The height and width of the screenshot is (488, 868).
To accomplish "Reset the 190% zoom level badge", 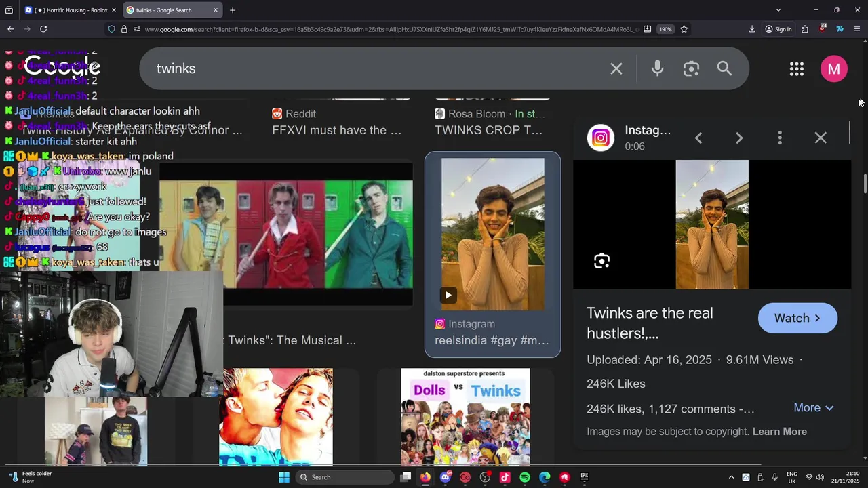I will [666, 29].
